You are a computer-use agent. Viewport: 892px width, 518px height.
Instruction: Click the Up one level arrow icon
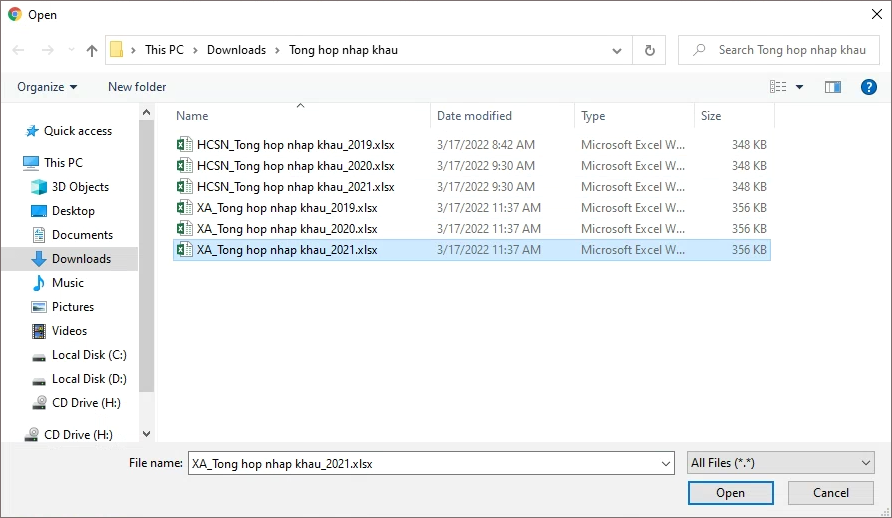[92, 50]
